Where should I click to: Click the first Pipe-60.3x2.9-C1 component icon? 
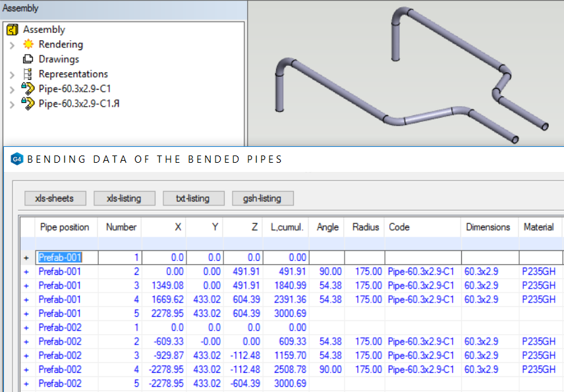pyautogui.click(x=28, y=89)
